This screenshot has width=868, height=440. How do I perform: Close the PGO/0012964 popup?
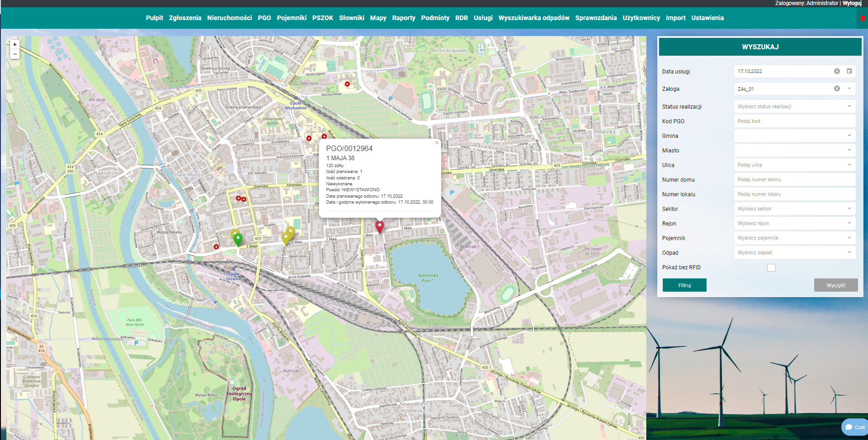coord(437,143)
